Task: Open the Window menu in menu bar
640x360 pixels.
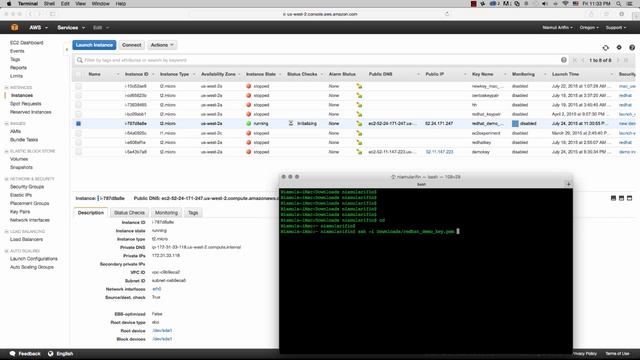Action: click(100, 4)
